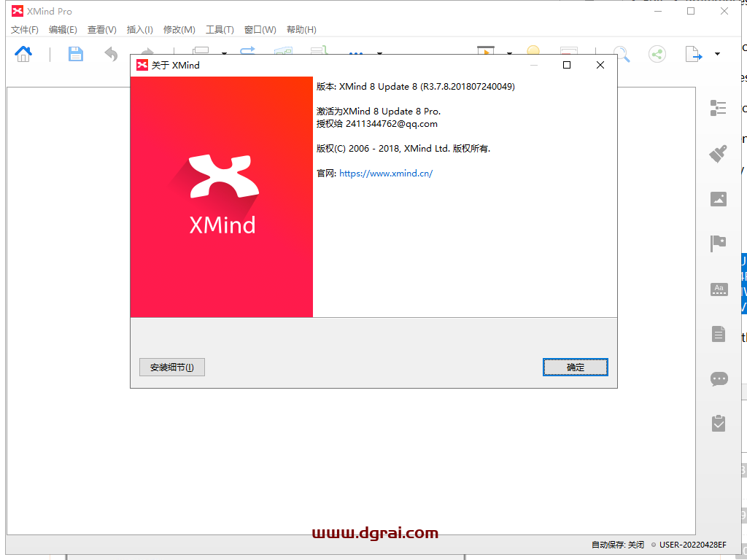The height and width of the screenshot is (560, 747).
Task: Open the Notes panel icon
Action: pyautogui.click(x=719, y=334)
